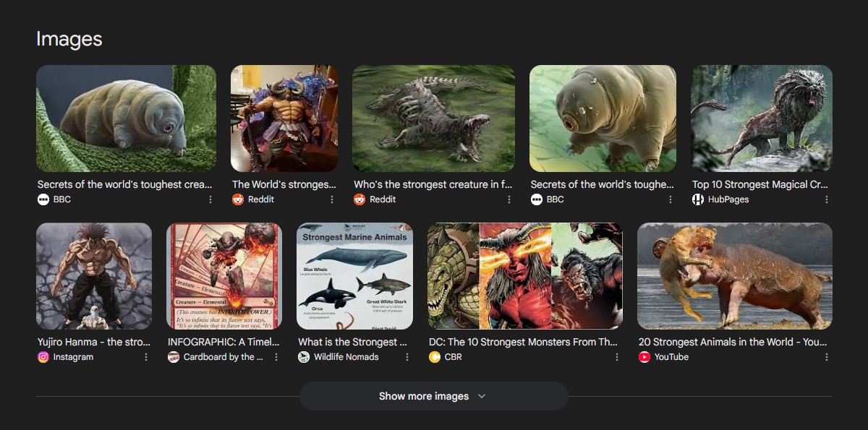This screenshot has height=430, width=868.
Task: Open the Yujiro Hanma artwork thumbnail
Action: tap(94, 276)
